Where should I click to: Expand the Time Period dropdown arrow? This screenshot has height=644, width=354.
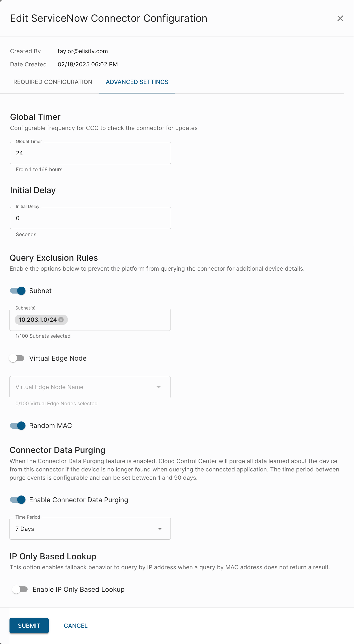point(160,529)
